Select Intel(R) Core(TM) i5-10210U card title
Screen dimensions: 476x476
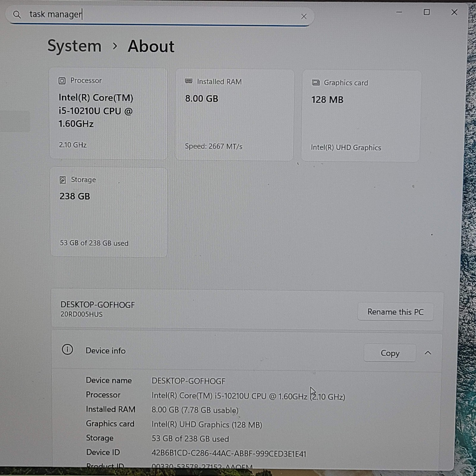coord(96,111)
